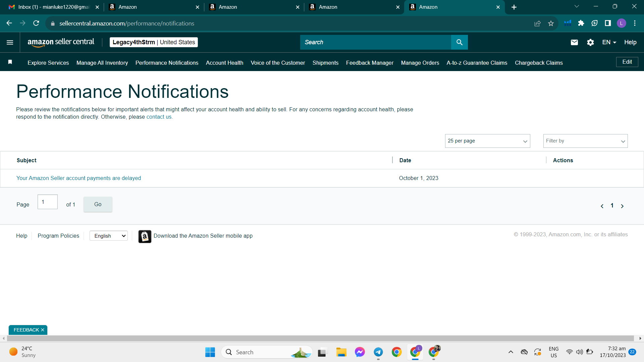Open Manage Orders

tap(420, 63)
